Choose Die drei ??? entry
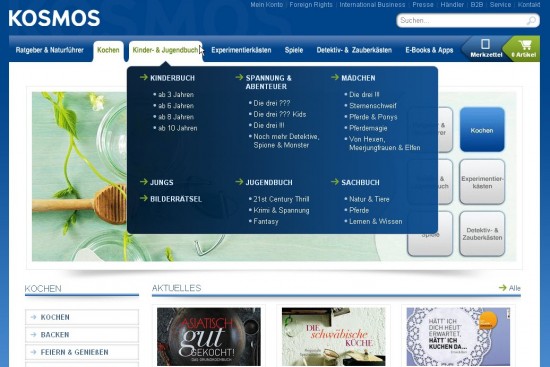The width and height of the screenshot is (550, 367). point(272,103)
